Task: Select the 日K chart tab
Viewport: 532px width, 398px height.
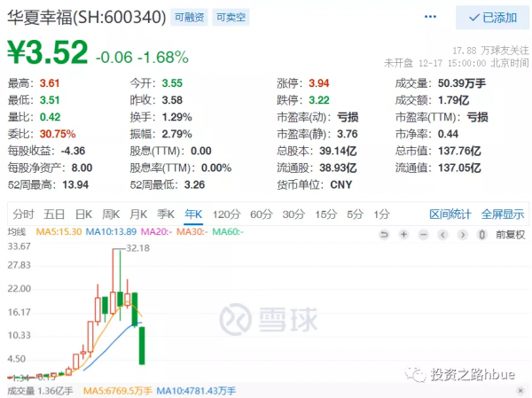Action: coord(84,215)
